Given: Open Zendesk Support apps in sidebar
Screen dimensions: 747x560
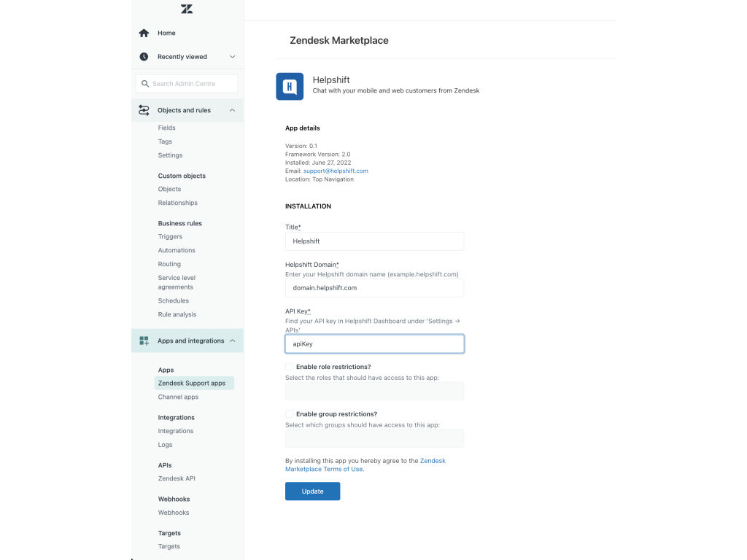Looking at the screenshot, I should (x=192, y=383).
